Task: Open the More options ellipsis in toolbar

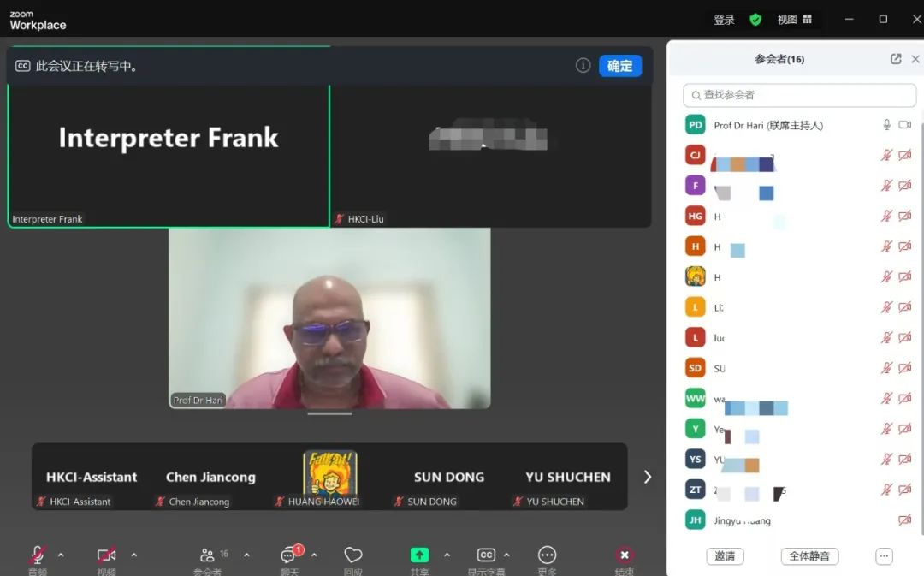Action: pyautogui.click(x=548, y=555)
